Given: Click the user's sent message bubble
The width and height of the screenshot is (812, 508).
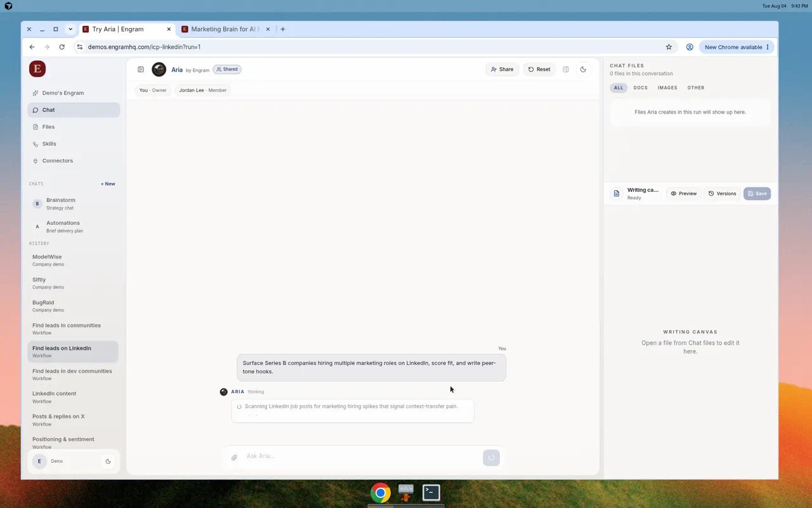Looking at the screenshot, I should tap(371, 368).
